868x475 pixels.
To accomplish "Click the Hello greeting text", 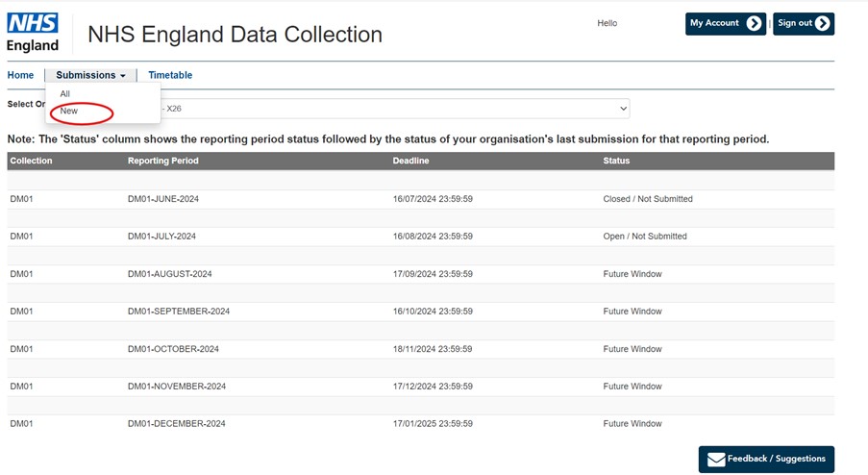I will 608,23.
